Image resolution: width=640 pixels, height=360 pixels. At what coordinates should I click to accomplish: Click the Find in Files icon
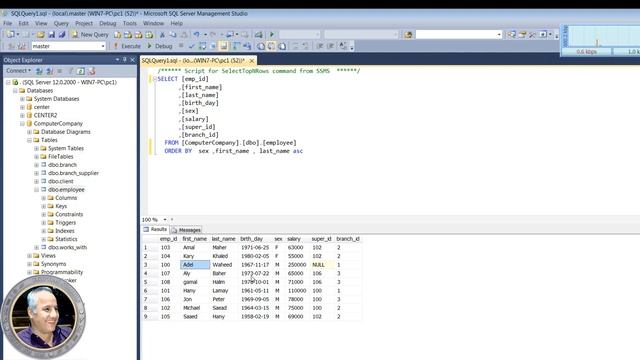point(408,35)
